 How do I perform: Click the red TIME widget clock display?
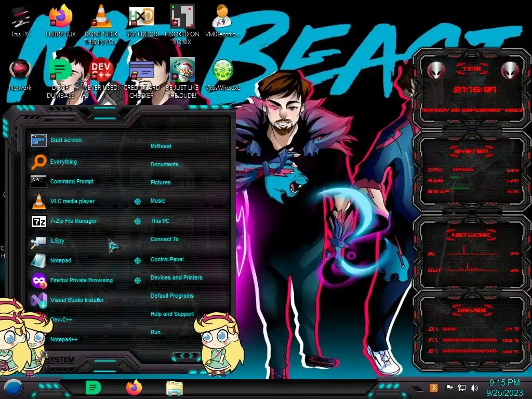pyautogui.click(x=475, y=89)
